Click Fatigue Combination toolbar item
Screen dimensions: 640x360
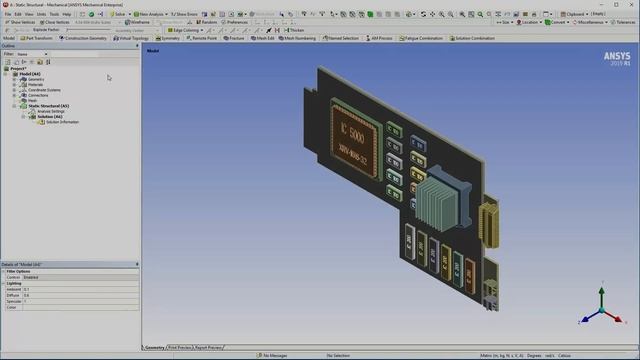(421, 38)
